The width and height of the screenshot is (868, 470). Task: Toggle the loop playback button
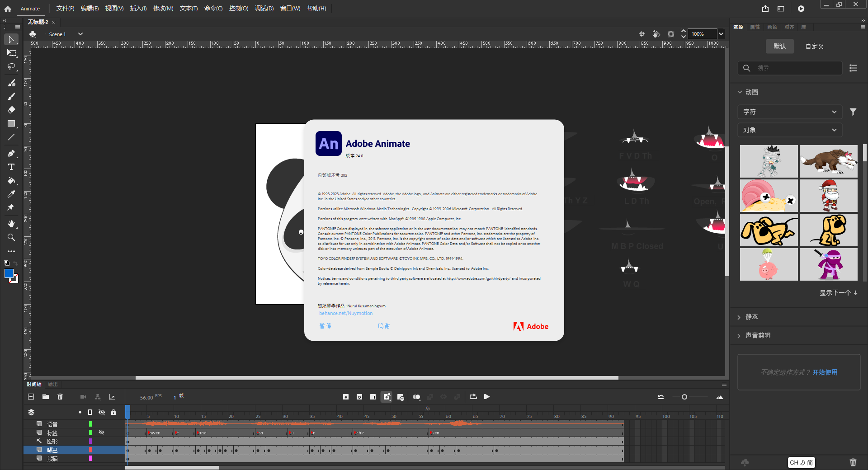[473, 397]
